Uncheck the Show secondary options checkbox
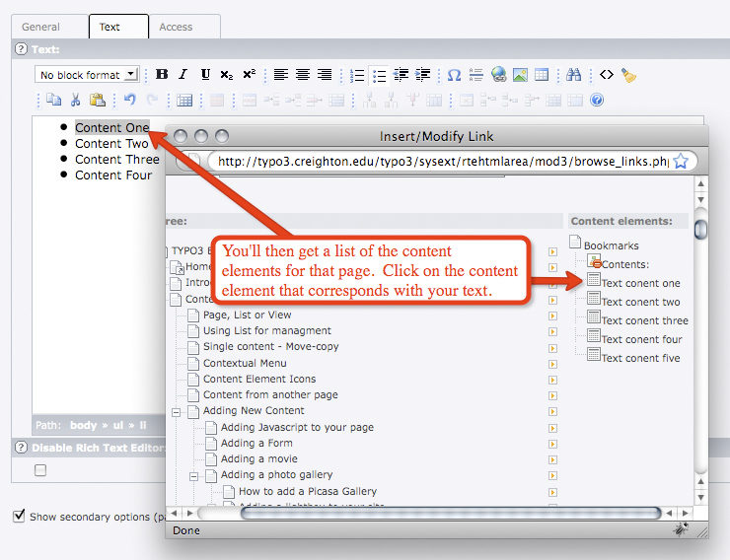The height and width of the screenshot is (560, 730). (19, 516)
